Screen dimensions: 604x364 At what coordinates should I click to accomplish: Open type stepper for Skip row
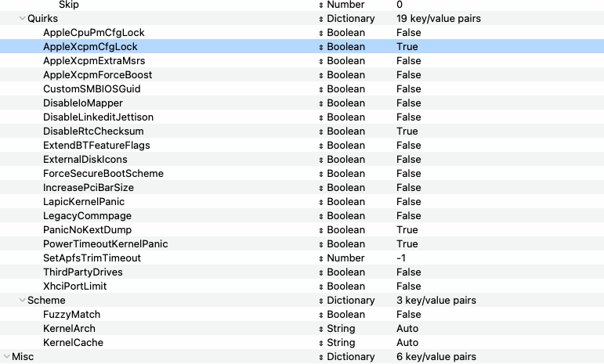(321, 5)
